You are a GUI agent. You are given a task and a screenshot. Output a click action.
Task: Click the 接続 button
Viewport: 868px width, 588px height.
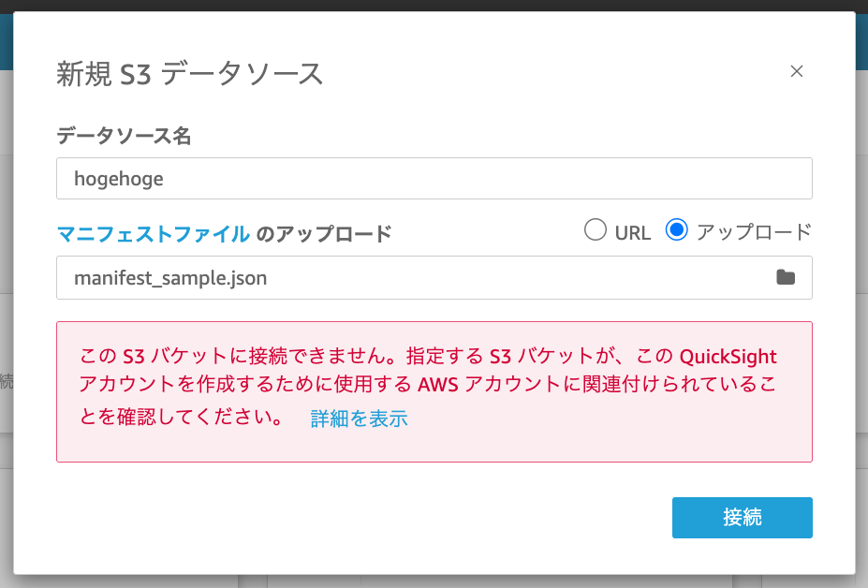tap(743, 517)
